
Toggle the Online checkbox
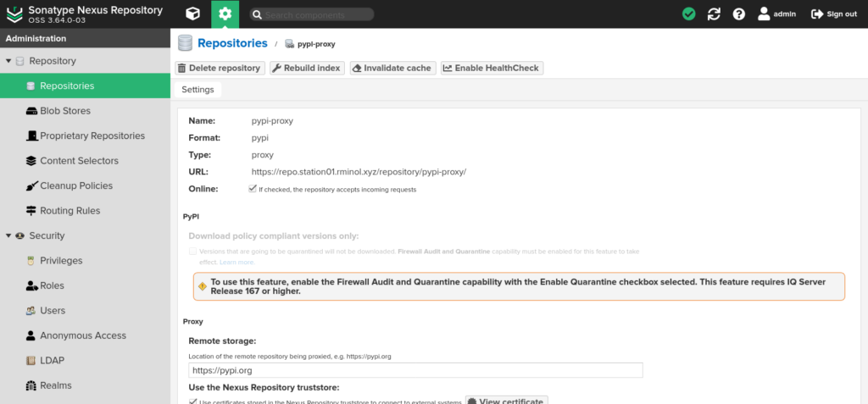pos(253,189)
